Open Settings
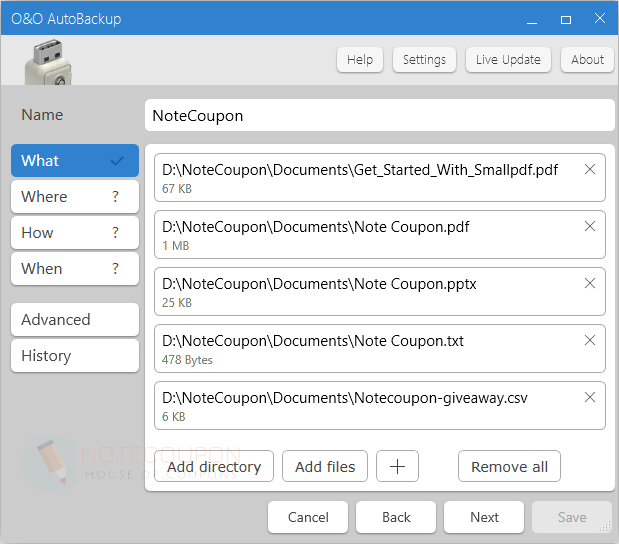This screenshot has width=619, height=545. (424, 60)
